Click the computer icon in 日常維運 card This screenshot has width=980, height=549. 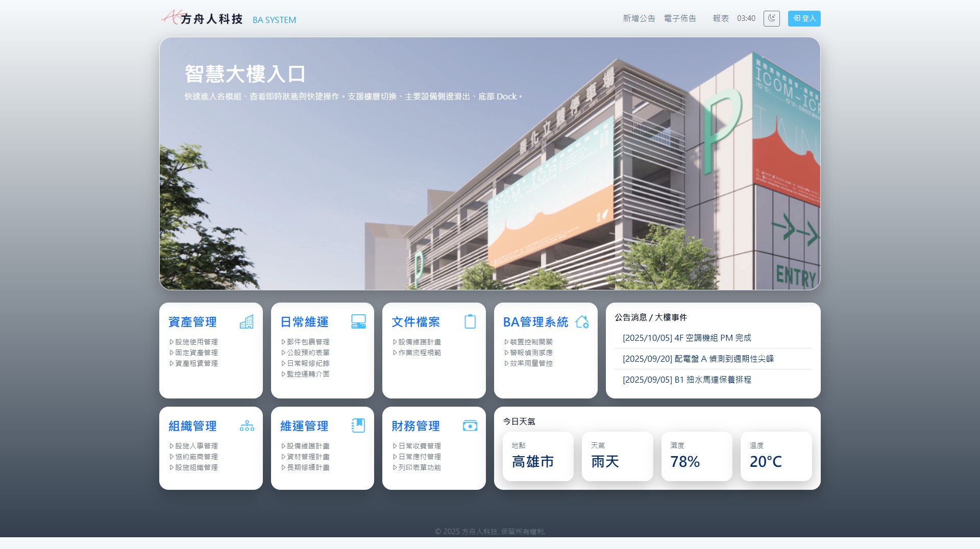[358, 322]
